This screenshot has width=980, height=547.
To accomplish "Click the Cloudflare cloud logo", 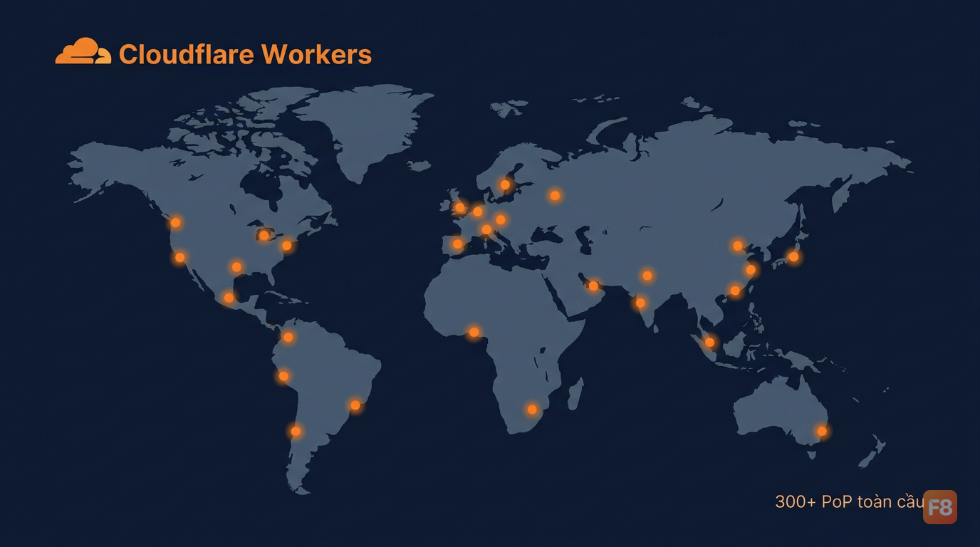I will [83, 51].
